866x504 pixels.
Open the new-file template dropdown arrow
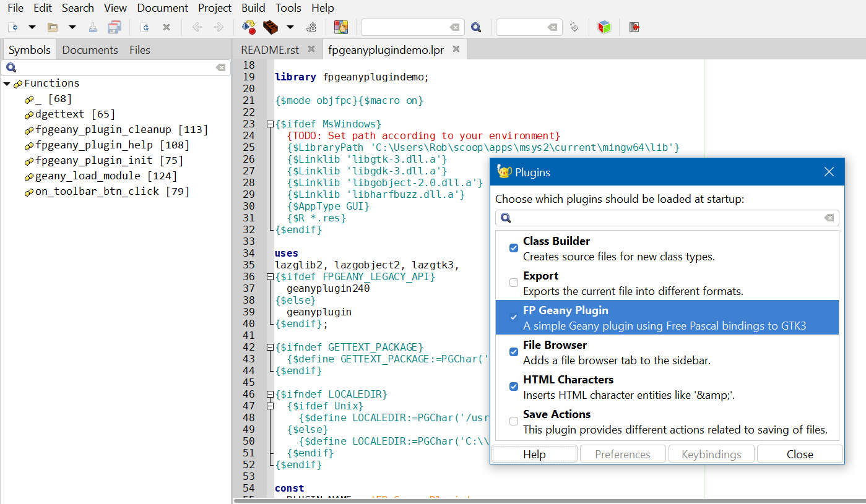[32, 27]
